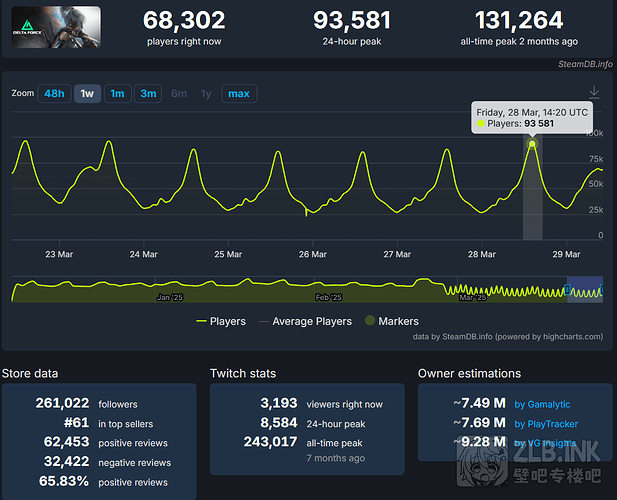617x500 pixels.
Task: Click the 68,302 players right now
Action: pos(184,20)
